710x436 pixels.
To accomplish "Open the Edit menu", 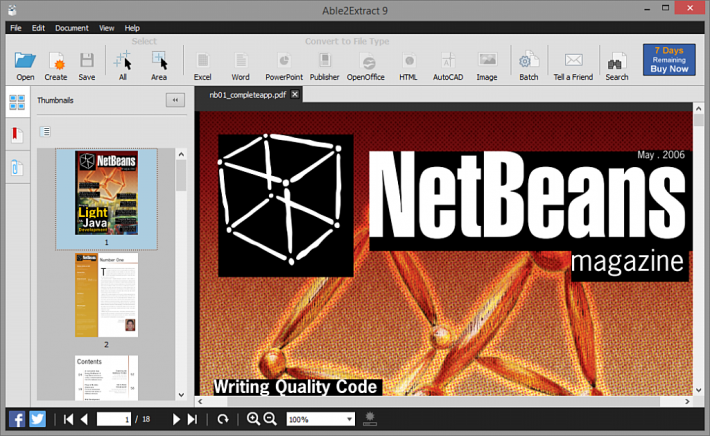I will [38, 28].
